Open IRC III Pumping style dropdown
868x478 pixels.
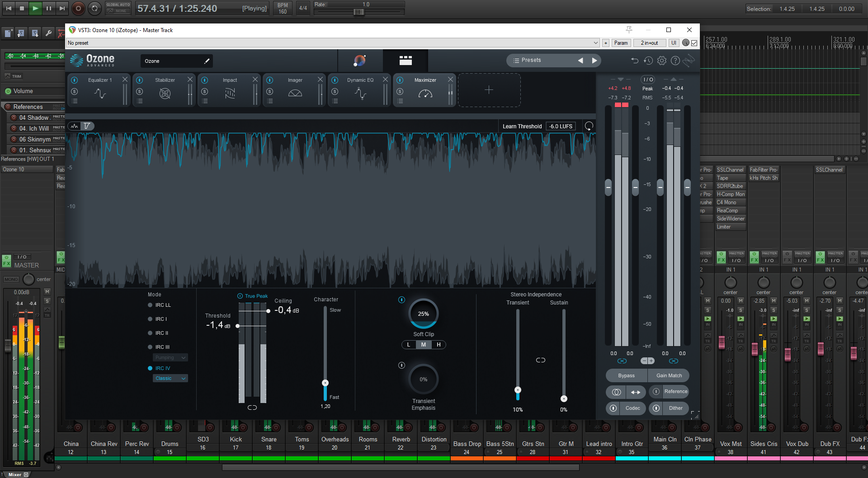coord(170,358)
